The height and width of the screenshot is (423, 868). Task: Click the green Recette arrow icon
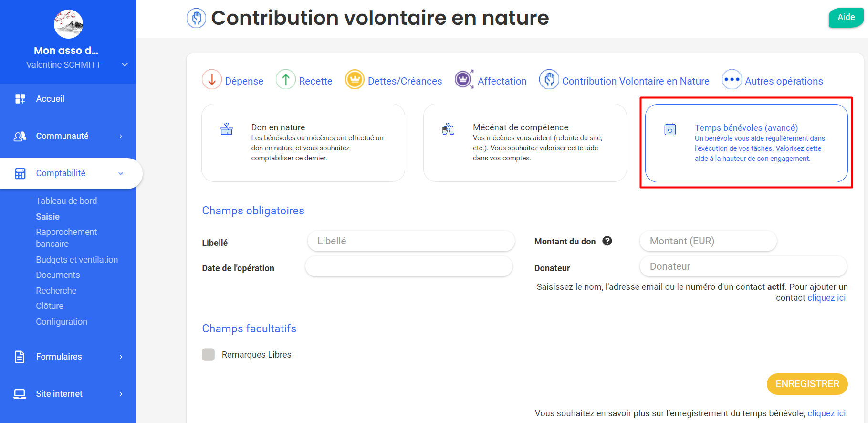click(x=285, y=80)
